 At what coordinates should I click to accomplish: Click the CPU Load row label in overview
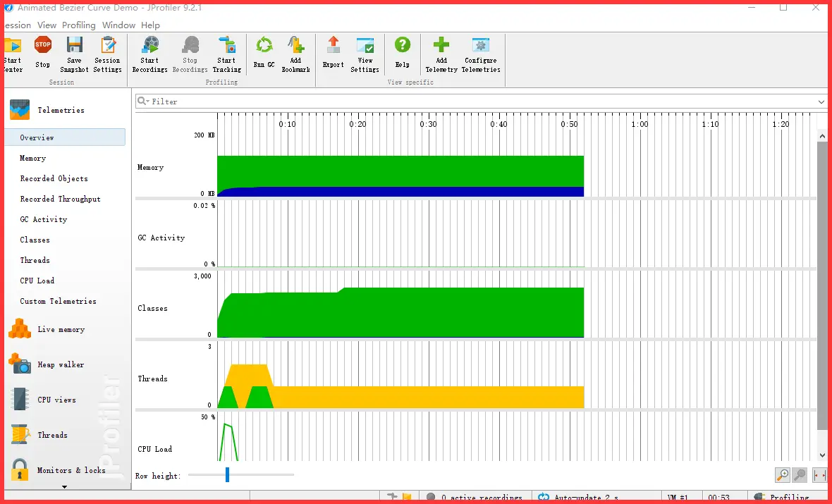(x=155, y=449)
